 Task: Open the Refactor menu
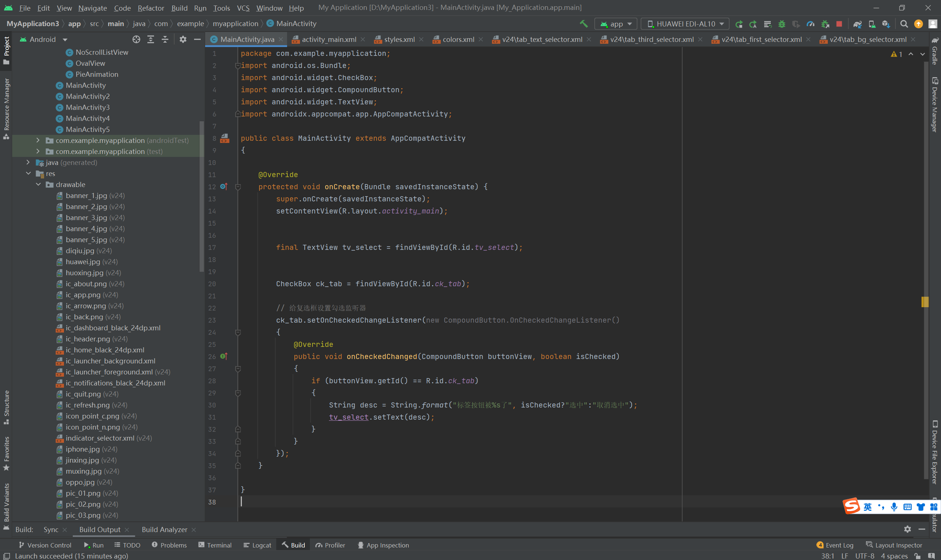(151, 8)
